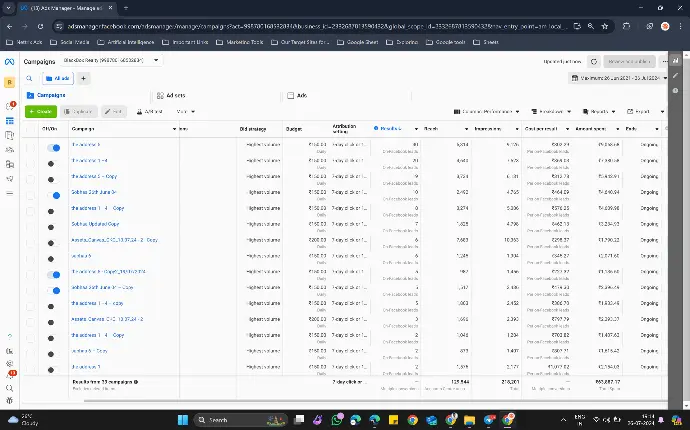Open the Reports dropdown
The height and width of the screenshot is (430, 690).
598,112
